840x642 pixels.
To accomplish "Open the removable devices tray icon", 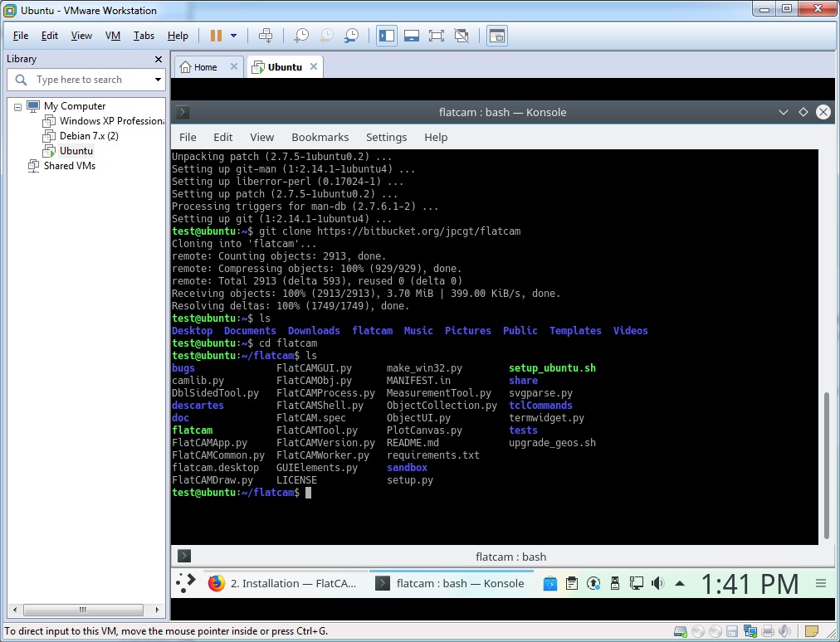I will 615,584.
